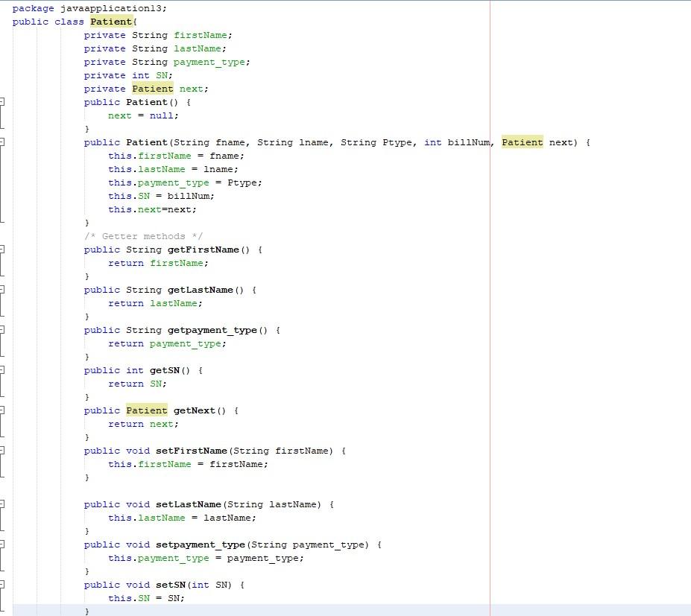
Task: Collapse the getFirstName method fold
Action: pyautogui.click(x=3, y=250)
